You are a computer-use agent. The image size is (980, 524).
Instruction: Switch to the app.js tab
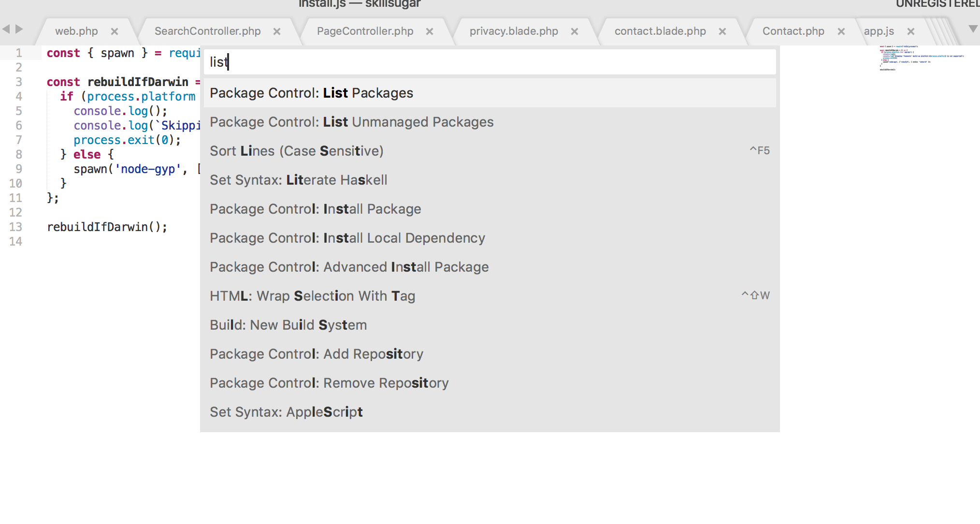(879, 31)
